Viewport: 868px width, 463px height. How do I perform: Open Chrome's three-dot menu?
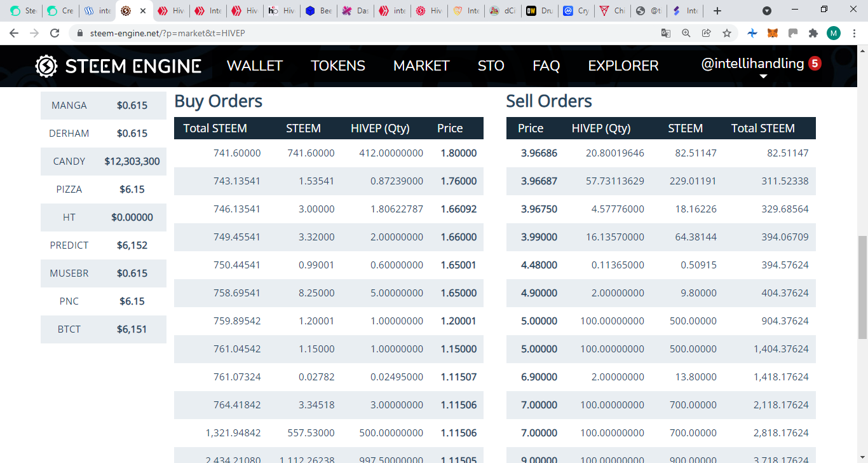point(854,33)
